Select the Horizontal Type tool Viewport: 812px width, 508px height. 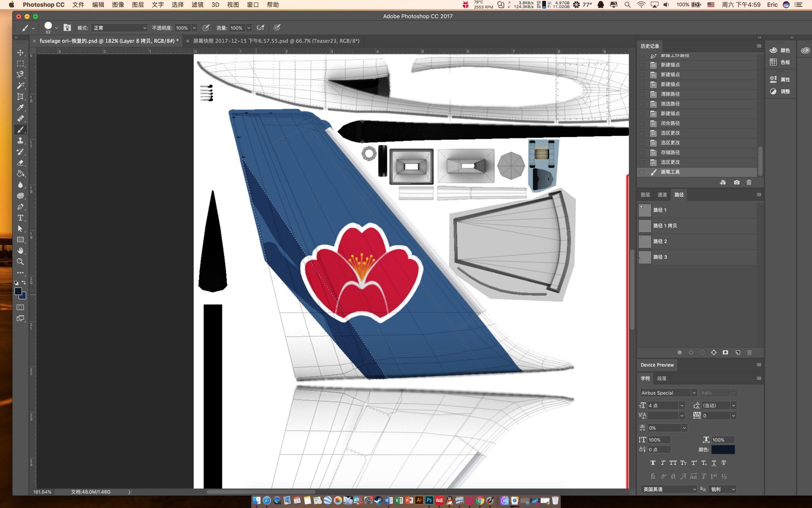(x=20, y=217)
